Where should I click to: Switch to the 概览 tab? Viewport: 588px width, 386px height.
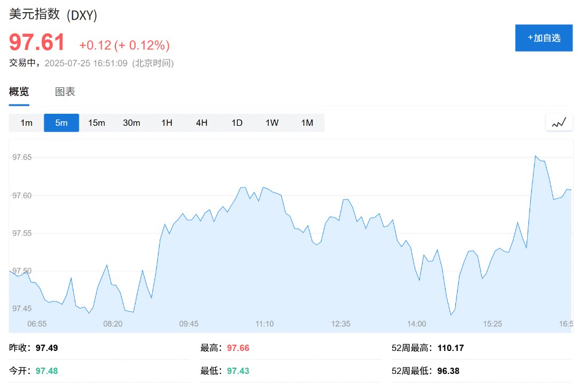(x=19, y=91)
